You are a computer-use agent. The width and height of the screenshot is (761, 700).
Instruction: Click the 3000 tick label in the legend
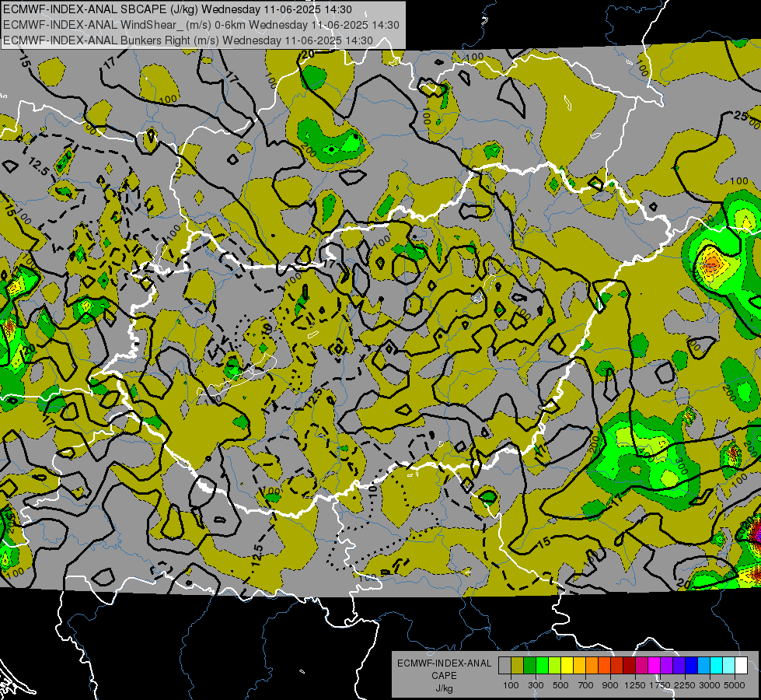[710, 685]
